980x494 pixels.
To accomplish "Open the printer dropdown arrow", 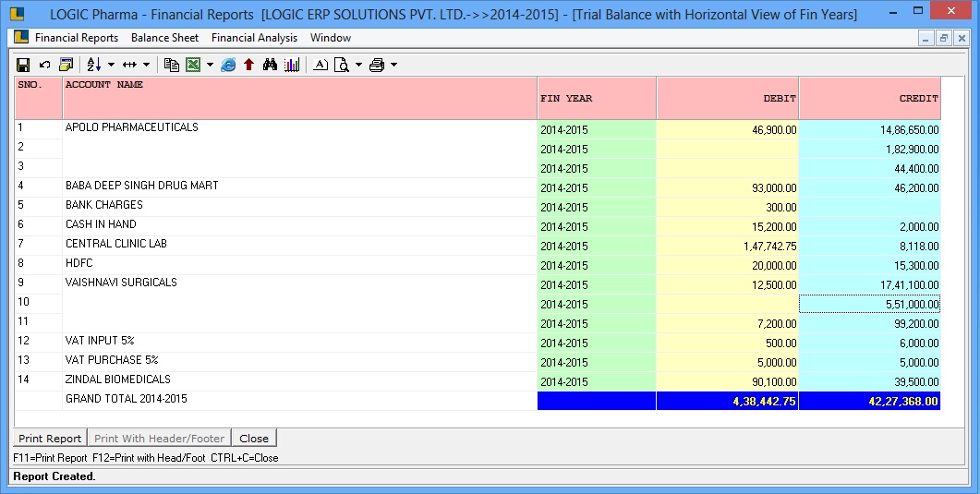I will [393, 65].
